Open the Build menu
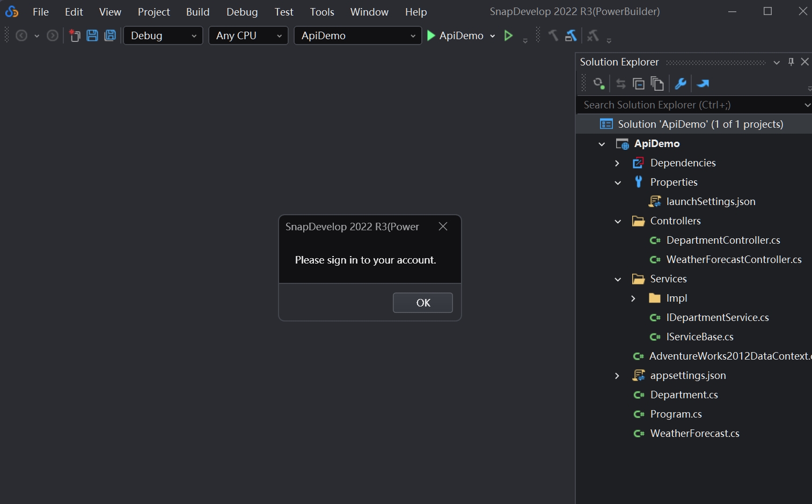Image resolution: width=812 pixels, height=504 pixels. click(197, 12)
